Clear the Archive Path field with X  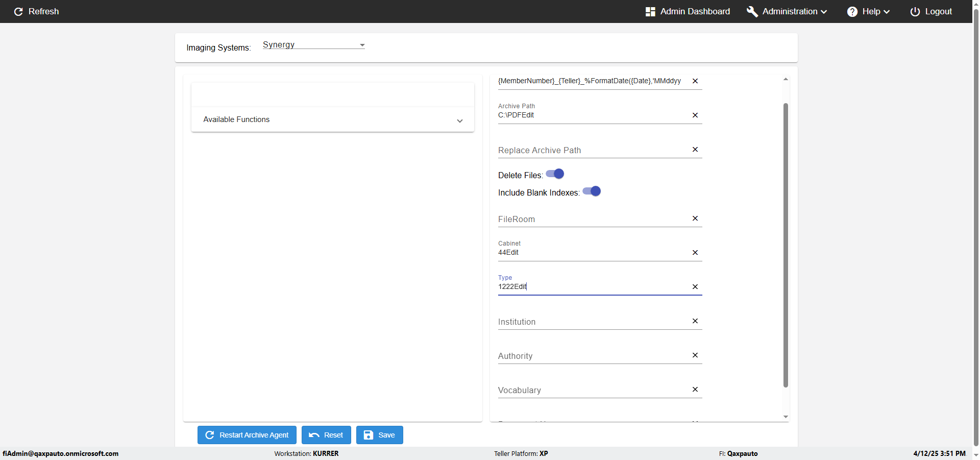point(695,115)
